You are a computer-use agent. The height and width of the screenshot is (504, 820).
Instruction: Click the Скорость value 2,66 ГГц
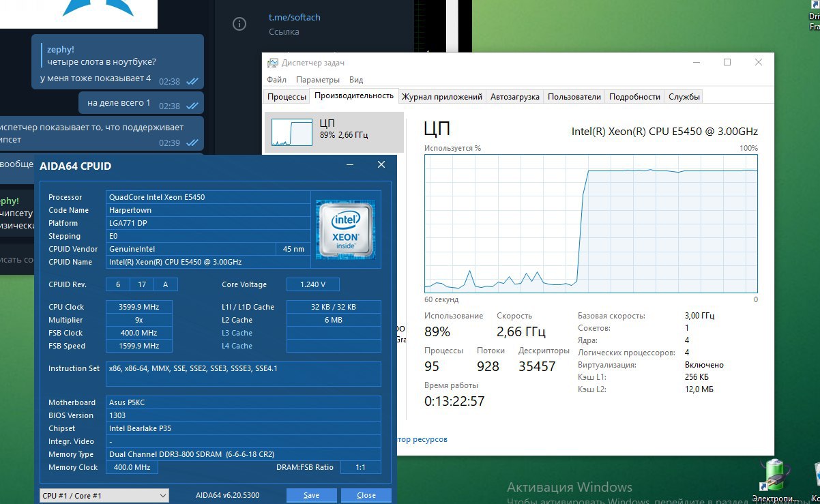pyautogui.click(x=521, y=332)
